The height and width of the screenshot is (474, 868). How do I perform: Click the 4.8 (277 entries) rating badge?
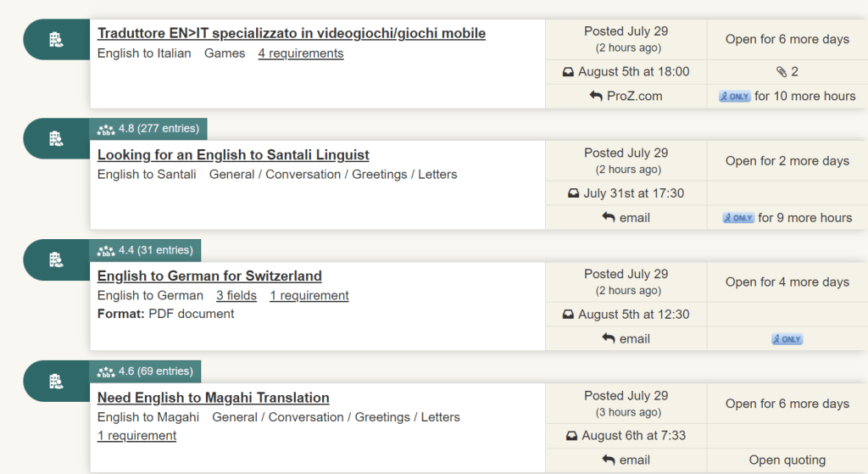147,129
